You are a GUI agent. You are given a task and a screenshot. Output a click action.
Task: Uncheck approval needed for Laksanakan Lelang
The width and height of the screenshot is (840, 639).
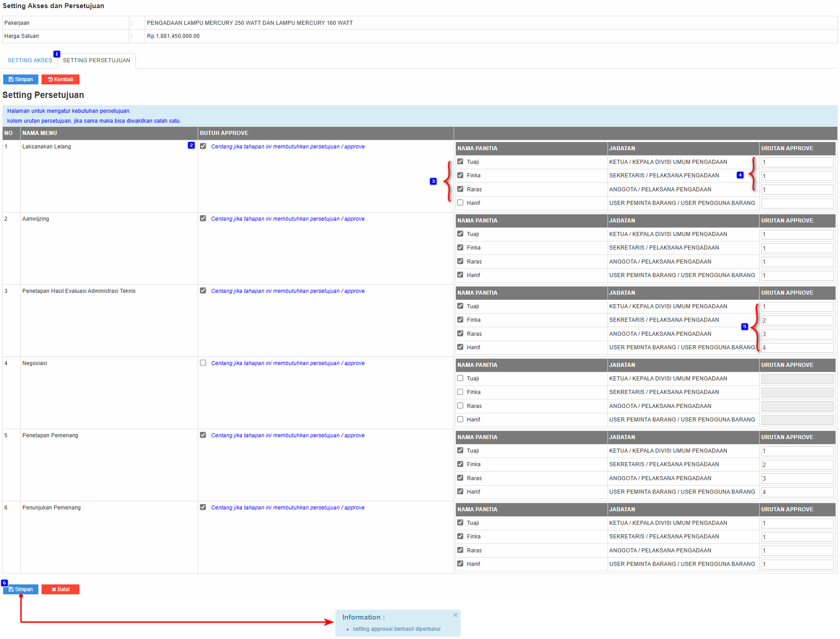[x=203, y=146]
